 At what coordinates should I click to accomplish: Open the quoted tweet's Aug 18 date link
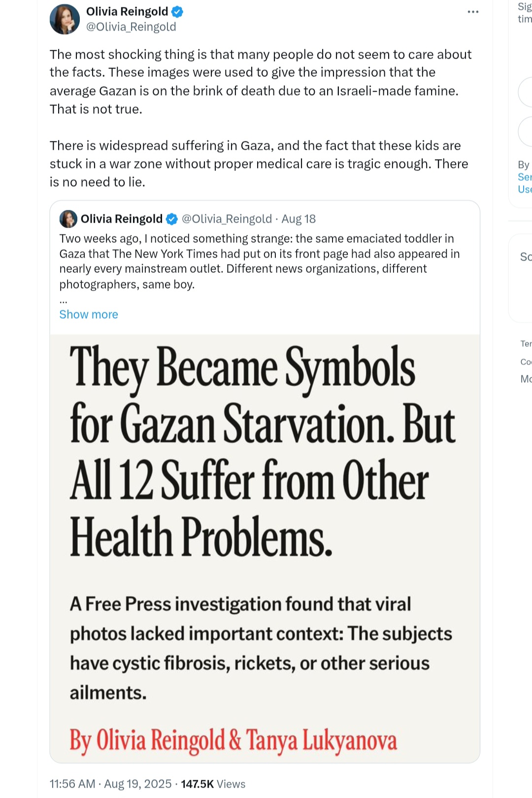[299, 219]
